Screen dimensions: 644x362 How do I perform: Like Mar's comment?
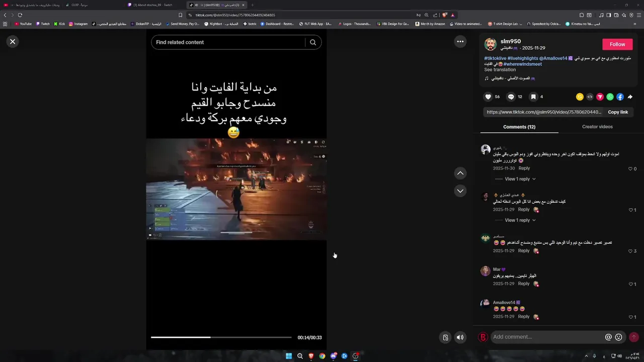coord(630,284)
